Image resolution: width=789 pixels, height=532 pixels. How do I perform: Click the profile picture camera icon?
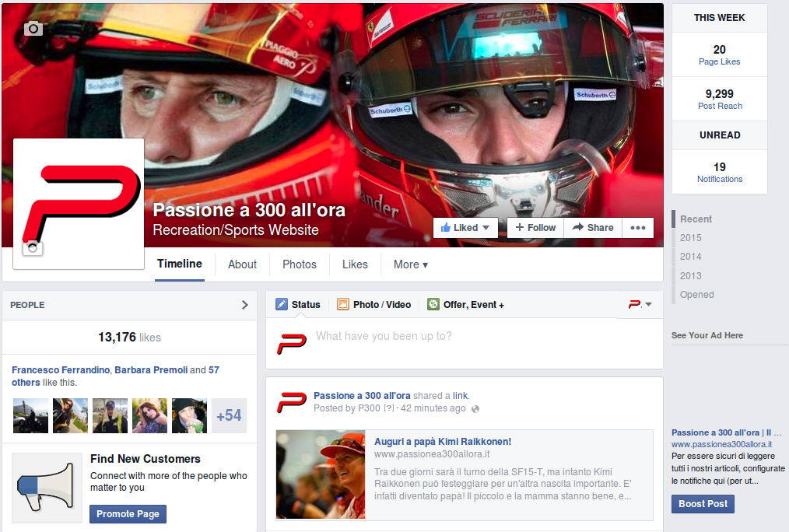pyautogui.click(x=33, y=249)
